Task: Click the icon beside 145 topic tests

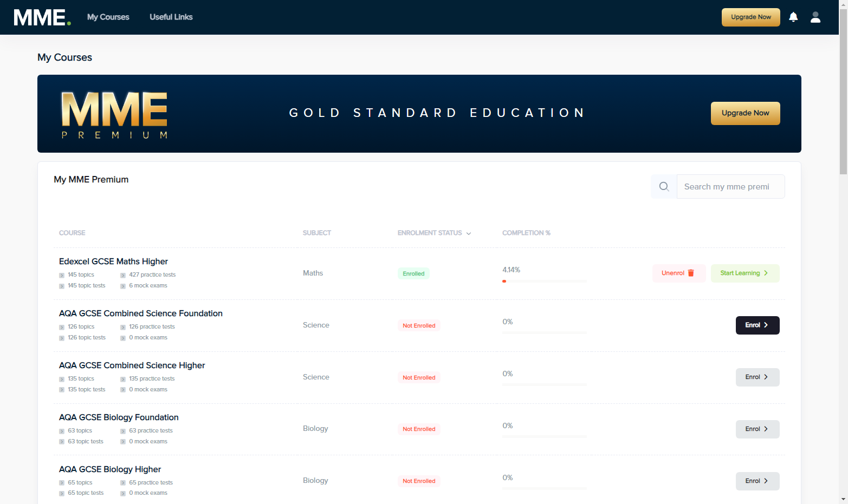Action: (62, 286)
